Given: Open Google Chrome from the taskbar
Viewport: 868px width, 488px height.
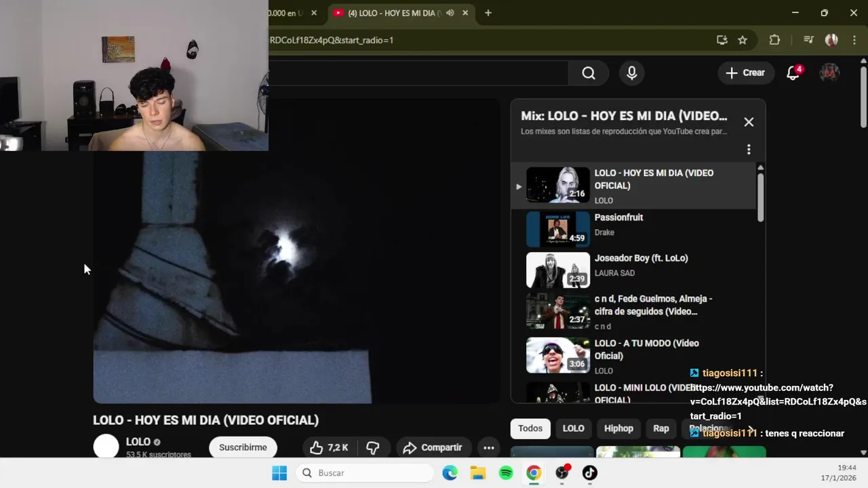Looking at the screenshot, I should click(x=534, y=473).
